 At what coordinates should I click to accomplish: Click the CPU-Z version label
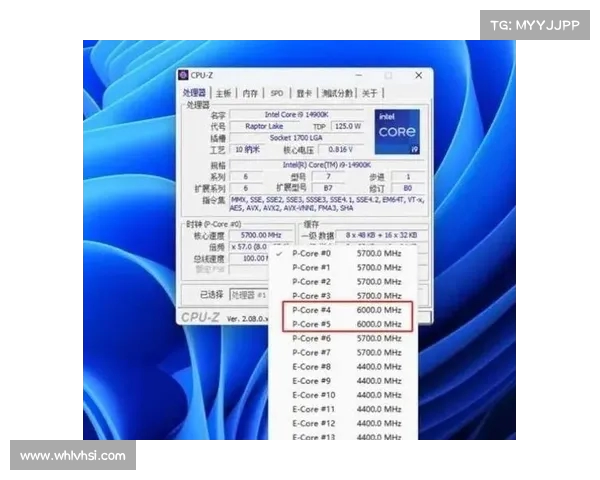(247, 319)
